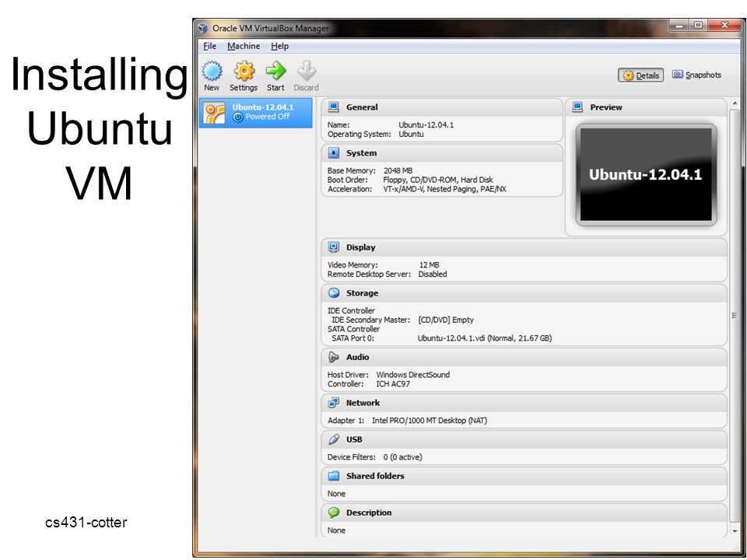Click the Device Filters 0 (0 active) value

402,457
